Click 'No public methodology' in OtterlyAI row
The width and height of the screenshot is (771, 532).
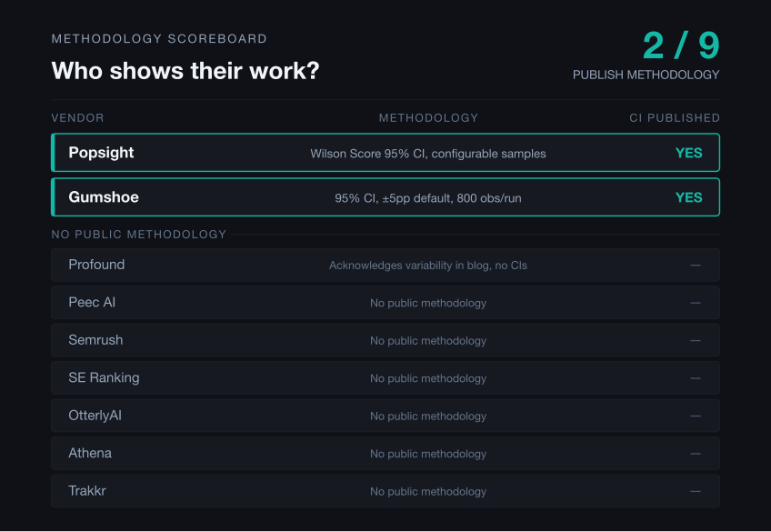[428, 416]
